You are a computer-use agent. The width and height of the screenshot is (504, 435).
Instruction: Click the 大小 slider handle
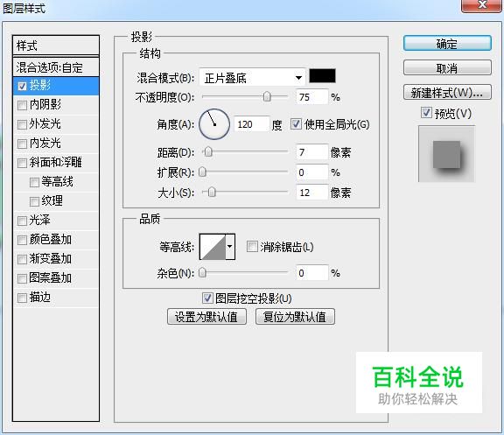point(212,193)
